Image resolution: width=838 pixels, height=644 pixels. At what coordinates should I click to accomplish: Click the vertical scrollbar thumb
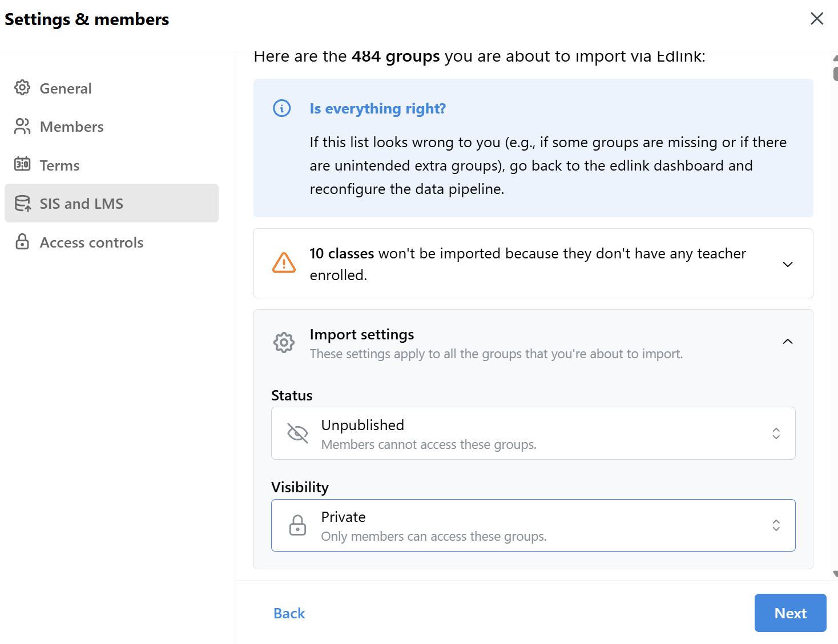(x=835, y=74)
